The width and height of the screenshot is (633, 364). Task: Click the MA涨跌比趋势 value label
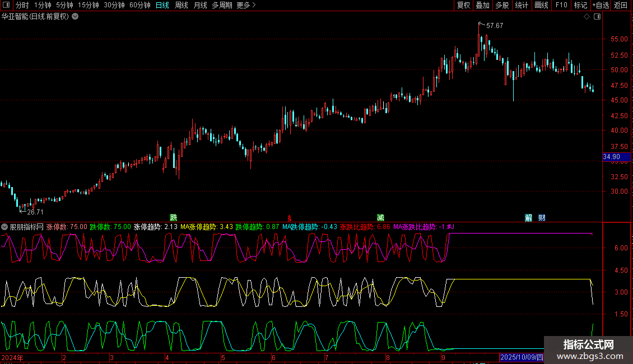pos(424,227)
